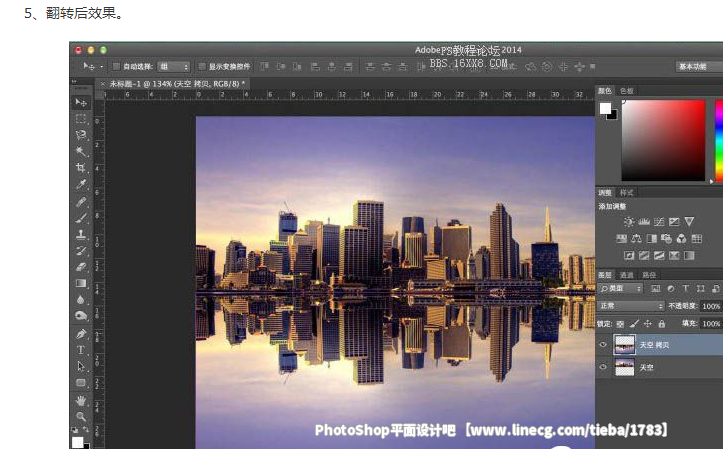
Task: Add a Channel Mixer adjustment
Action: click(x=682, y=238)
